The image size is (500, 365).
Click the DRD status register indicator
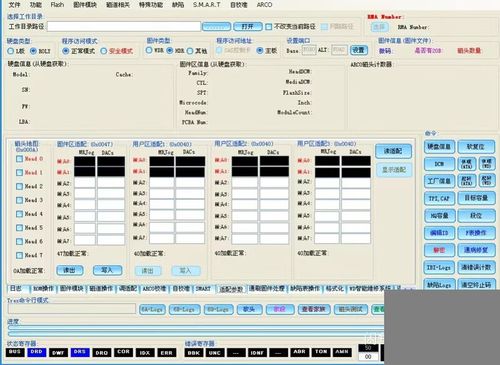pyautogui.click(x=36, y=352)
